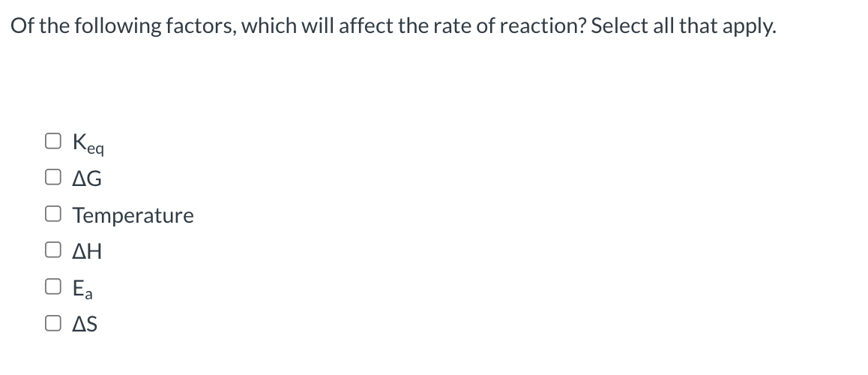Image resolution: width=868 pixels, height=375 pixels.
Task: Click the Temperature label text
Action: tap(133, 215)
